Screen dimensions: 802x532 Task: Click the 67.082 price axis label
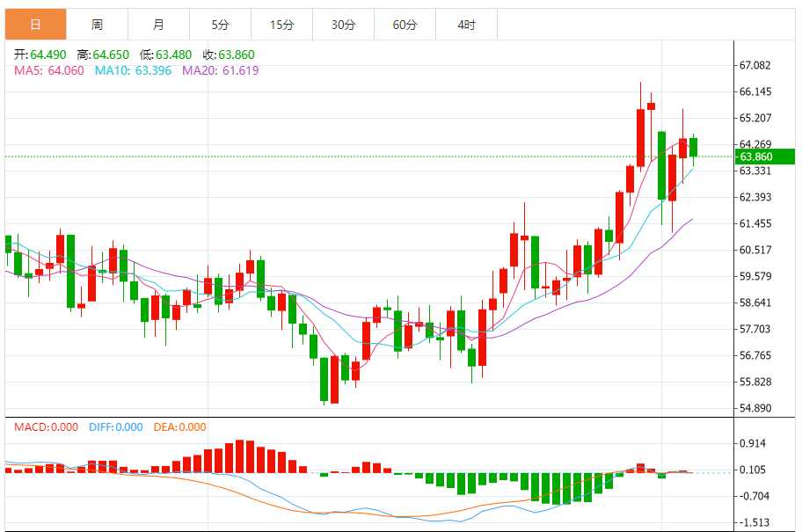(755, 66)
